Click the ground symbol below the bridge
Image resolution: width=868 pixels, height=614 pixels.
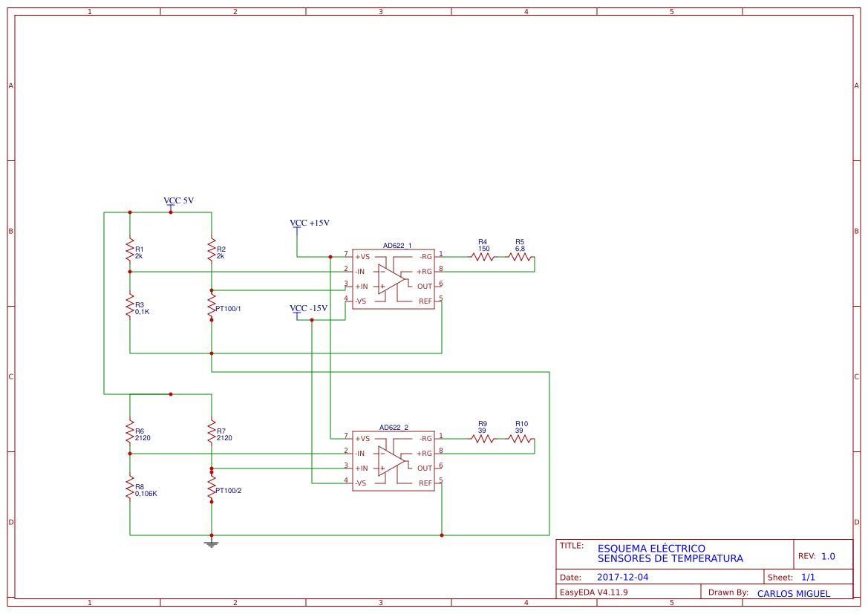212,544
